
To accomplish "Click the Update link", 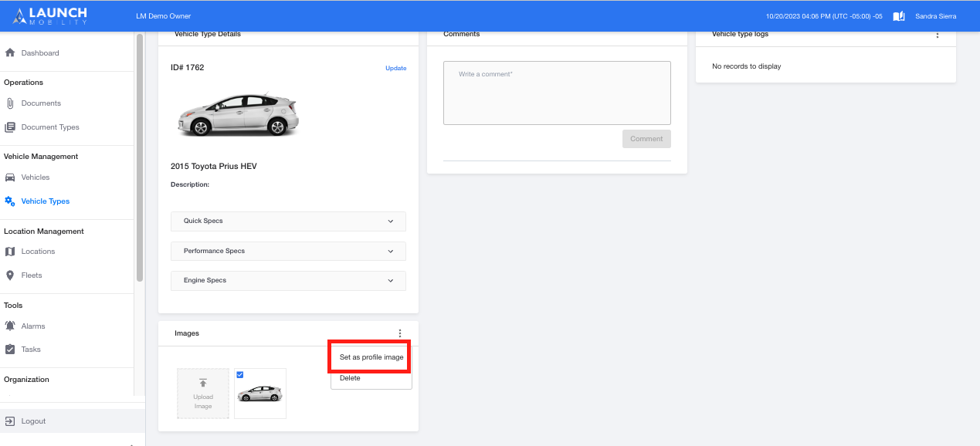I will coord(396,68).
